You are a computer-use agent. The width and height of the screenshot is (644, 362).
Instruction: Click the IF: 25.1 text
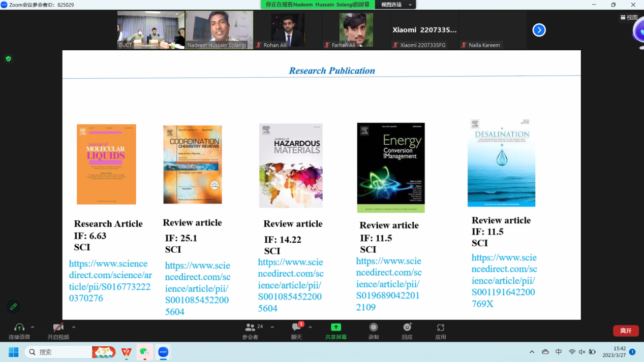point(181,238)
